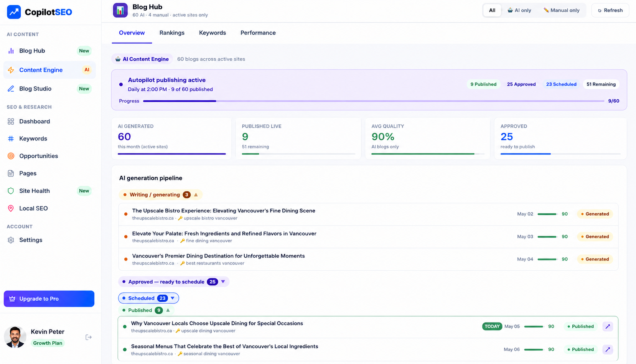Viewport: 636px width, 364px height.
Task: Click the 9 Published status pill
Action: pyautogui.click(x=483, y=84)
